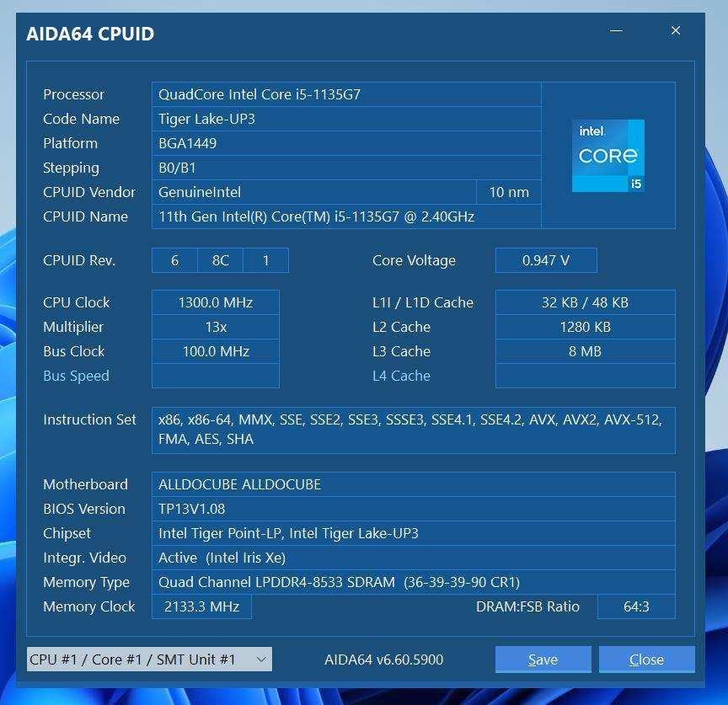Click the Memory Clock 2133.3 MHz field

pyautogui.click(x=201, y=606)
